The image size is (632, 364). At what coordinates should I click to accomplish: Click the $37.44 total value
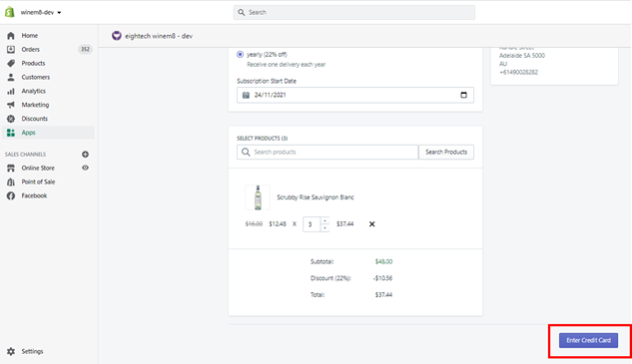pos(383,295)
